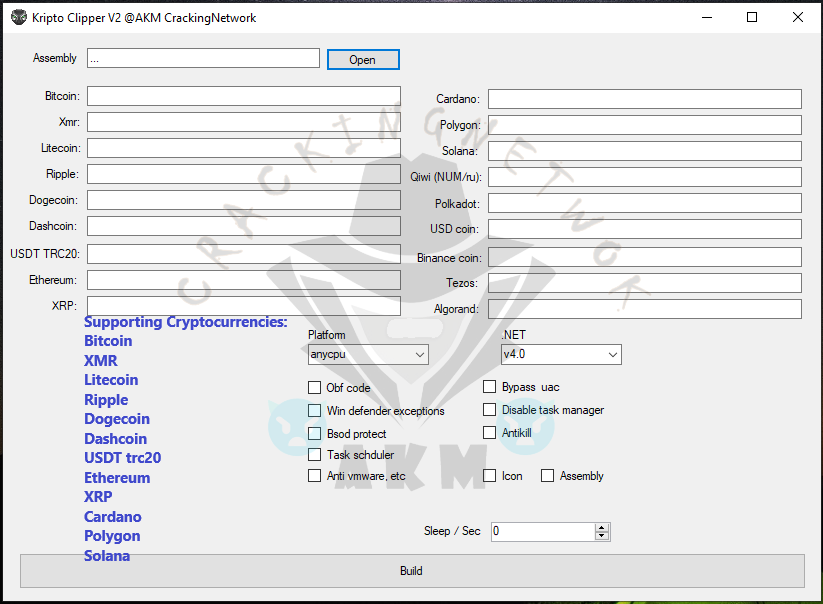Click the Bitcoin input field
823x604 pixels.
click(243, 96)
